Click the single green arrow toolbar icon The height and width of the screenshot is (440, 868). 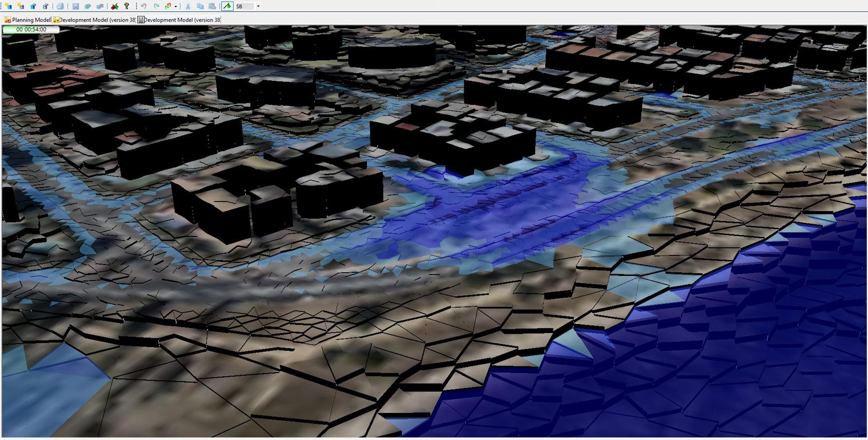pos(88,6)
